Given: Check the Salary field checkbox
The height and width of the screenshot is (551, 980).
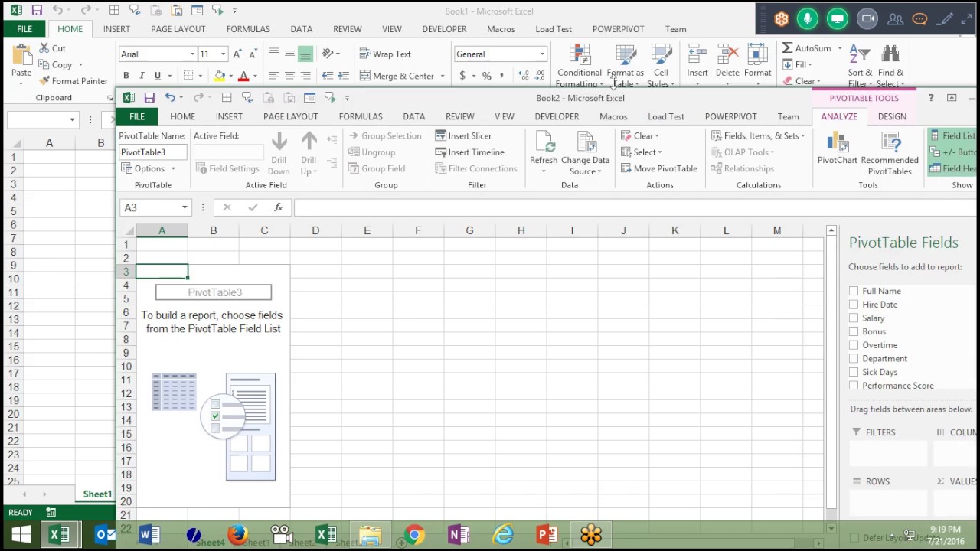Looking at the screenshot, I should coord(854,318).
